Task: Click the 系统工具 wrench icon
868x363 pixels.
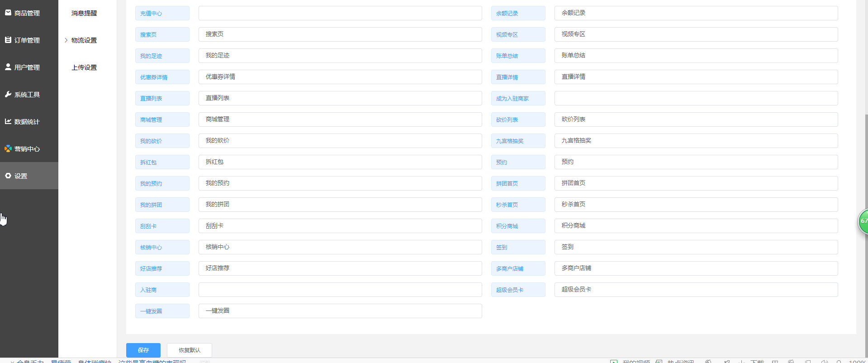Action: pyautogui.click(x=8, y=94)
